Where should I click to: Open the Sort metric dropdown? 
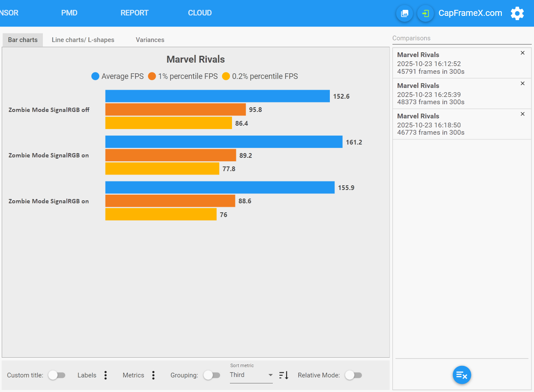251,375
